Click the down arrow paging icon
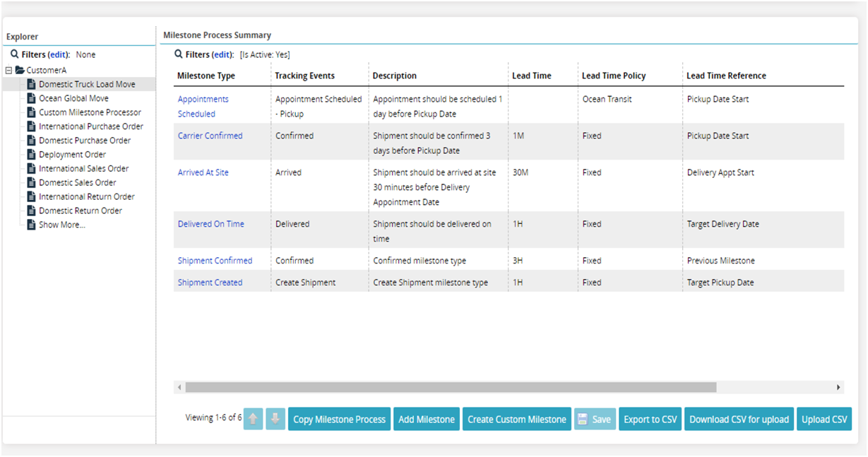The width and height of the screenshot is (868, 457). pyautogui.click(x=275, y=419)
